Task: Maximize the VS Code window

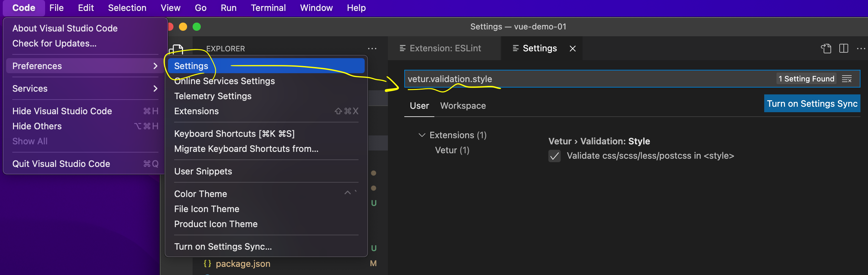Action: click(197, 27)
